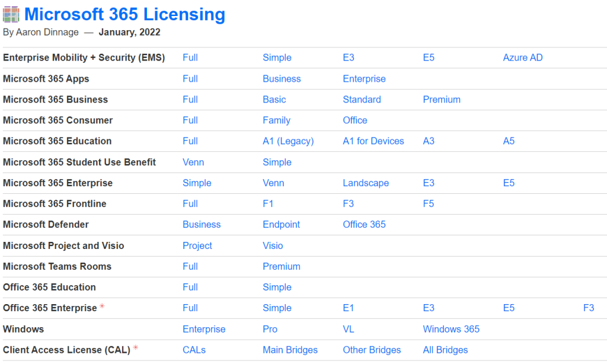Open Full link for Office 365 Enterprise
Viewport: 607px width, 364px height.
[x=190, y=308]
